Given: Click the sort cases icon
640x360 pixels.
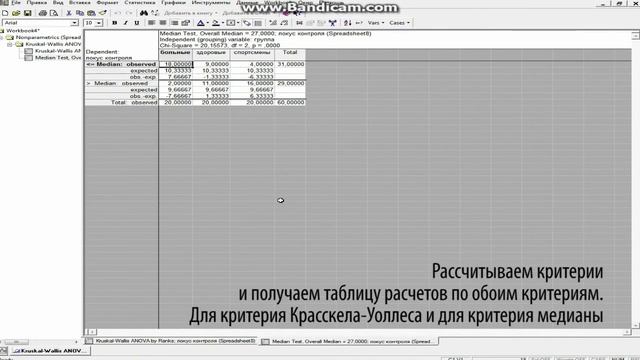Looking at the screenshot, I should coord(348,23).
